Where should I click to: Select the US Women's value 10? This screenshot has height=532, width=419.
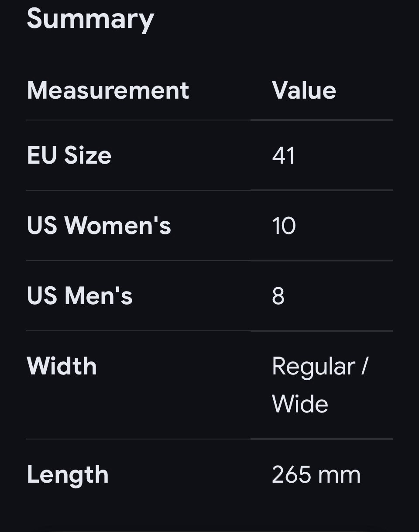coord(284,226)
